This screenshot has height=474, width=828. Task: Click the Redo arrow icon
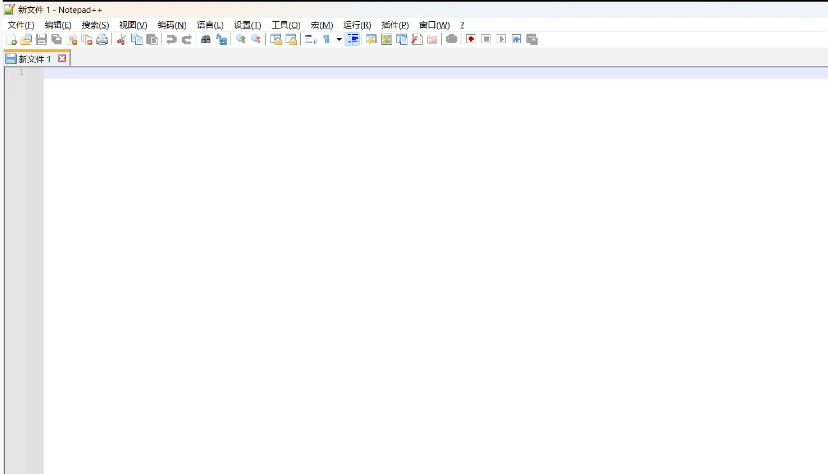coord(186,39)
